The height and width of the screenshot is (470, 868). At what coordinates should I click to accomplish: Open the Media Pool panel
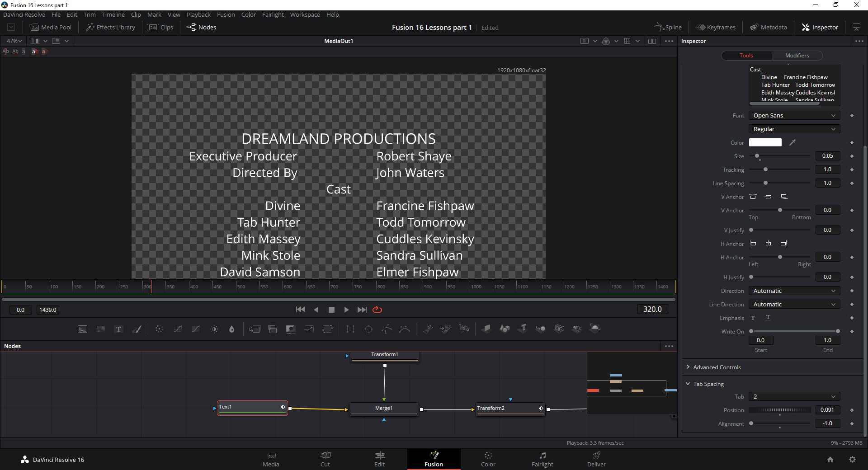coord(51,27)
